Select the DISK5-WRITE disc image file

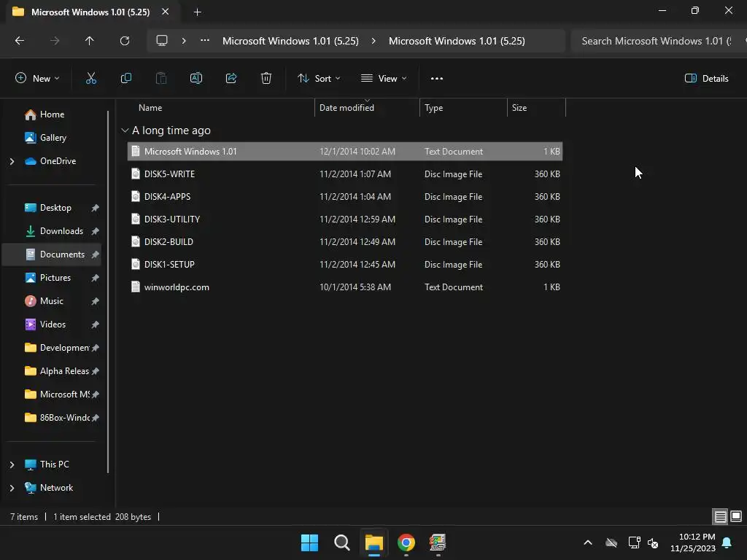(x=345, y=174)
